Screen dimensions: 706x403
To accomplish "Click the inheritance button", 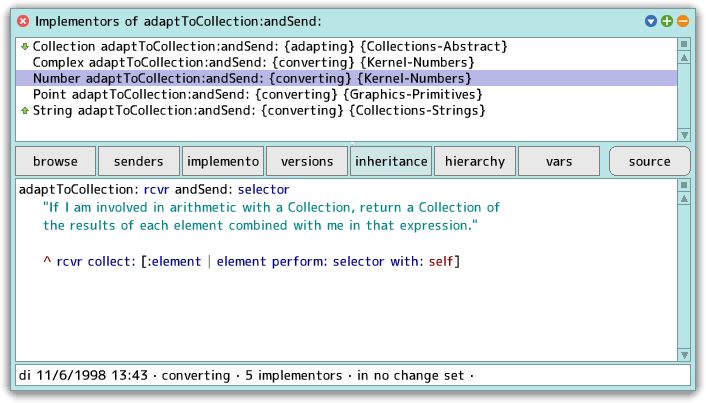I will tap(391, 161).
